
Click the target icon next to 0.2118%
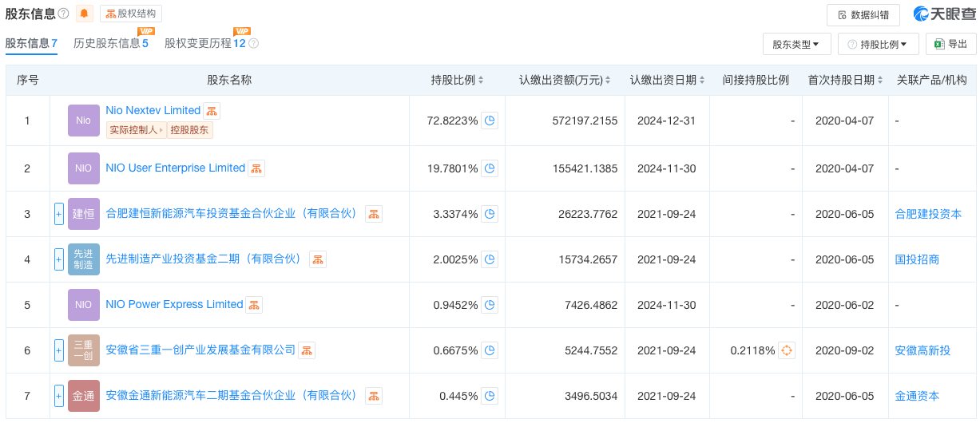(787, 350)
